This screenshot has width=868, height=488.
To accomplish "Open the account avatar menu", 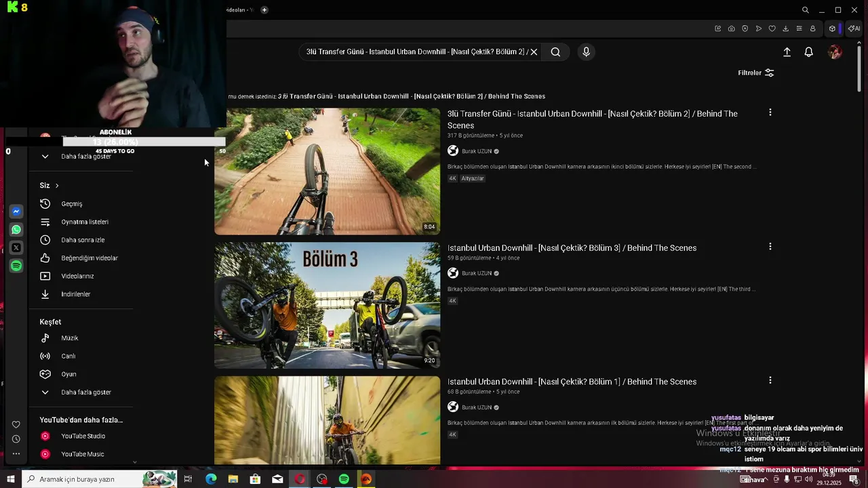I will click(835, 52).
